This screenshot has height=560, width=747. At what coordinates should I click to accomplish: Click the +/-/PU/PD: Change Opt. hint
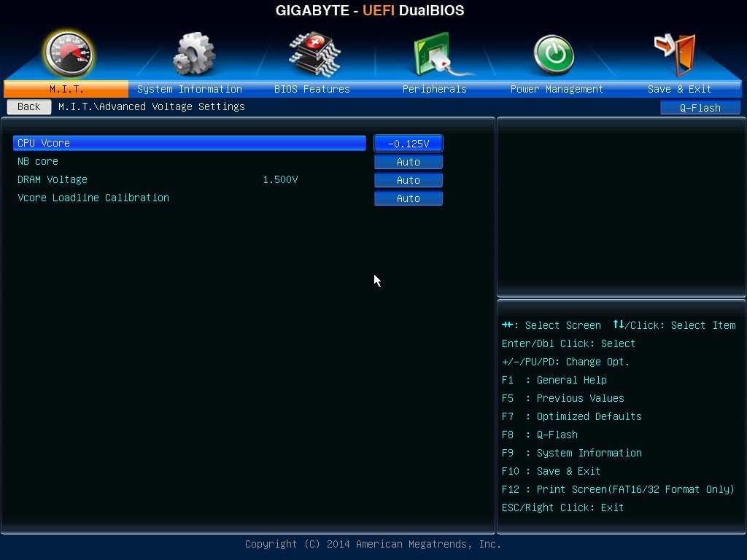click(x=565, y=362)
